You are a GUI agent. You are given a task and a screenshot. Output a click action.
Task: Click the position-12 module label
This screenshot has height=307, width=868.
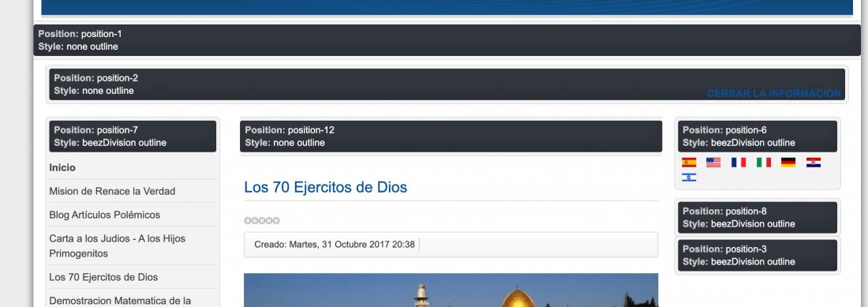(x=451, y=136)
